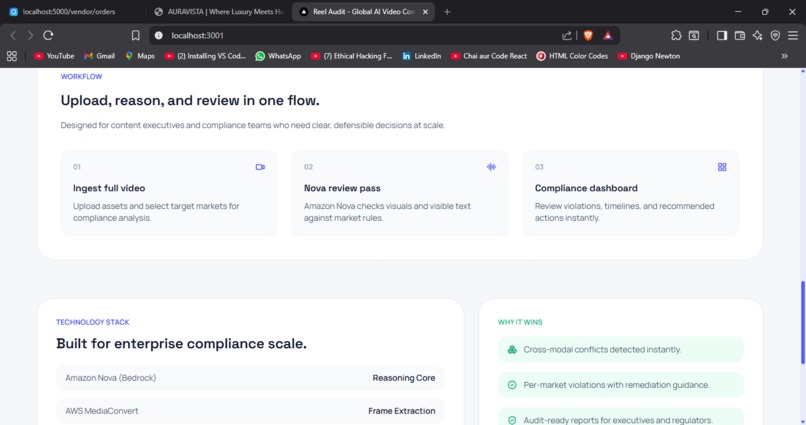Click the WHY IT WINS label
This screenshot has width=806, height=425.
[x=520, y=322]
